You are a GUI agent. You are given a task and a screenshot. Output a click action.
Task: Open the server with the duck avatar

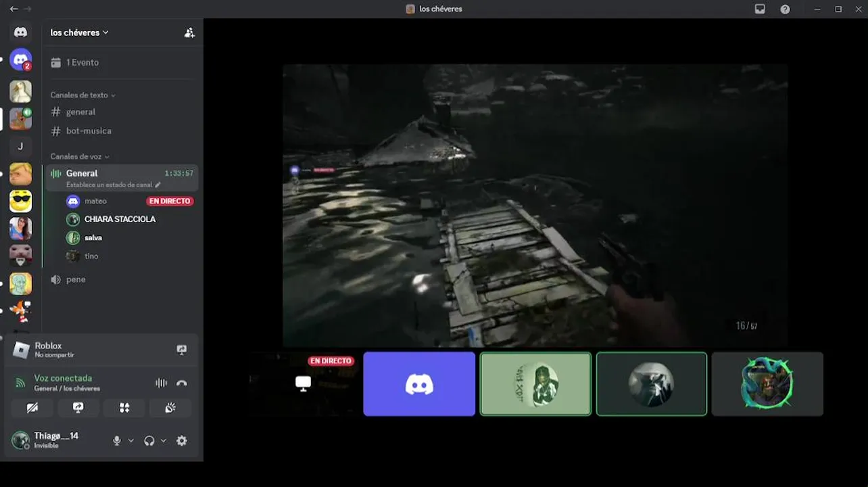click(20, 91)
